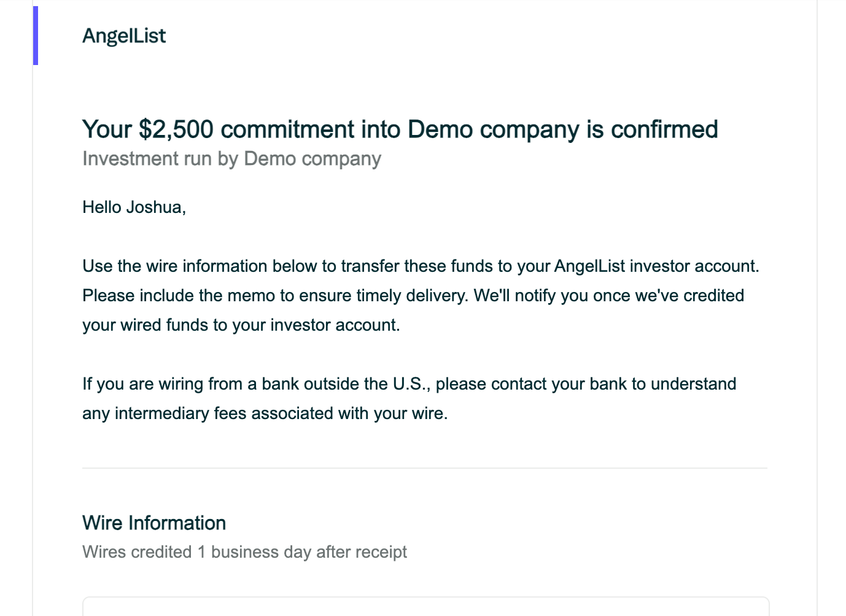Image resolution: width=846 pixels, height=616 pixels.
Task: Click the "any intermediary fees" line
Action: click(265, 414)
